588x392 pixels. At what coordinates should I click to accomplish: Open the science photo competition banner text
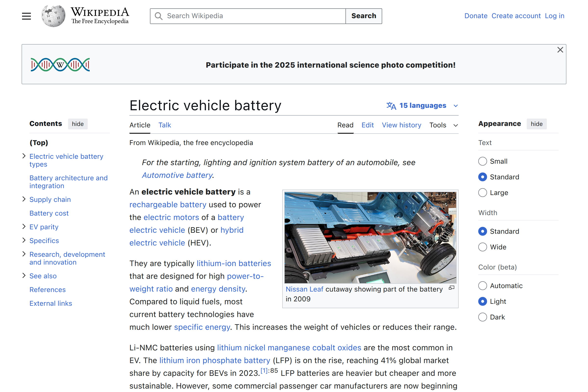(331, 65)
